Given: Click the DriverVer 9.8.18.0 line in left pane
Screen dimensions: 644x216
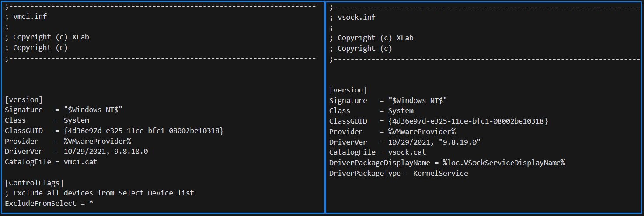Looking at the screenshot, I should click(77, 152).
